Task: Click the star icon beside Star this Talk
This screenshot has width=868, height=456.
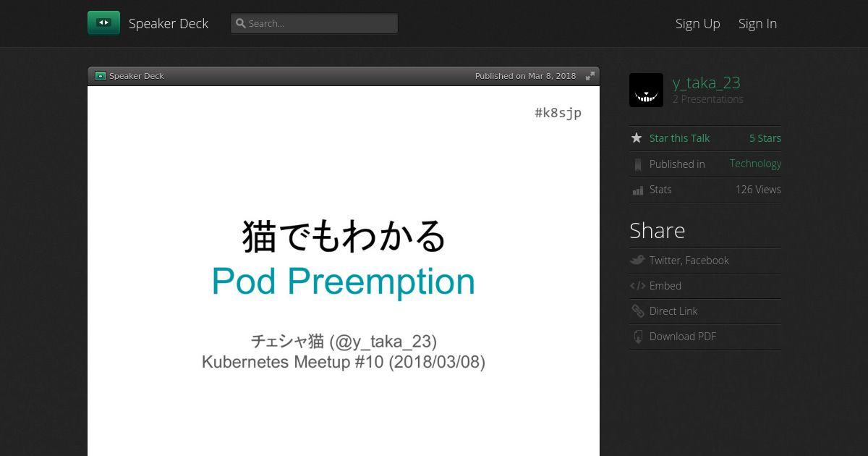Action: tap(637, 138)
